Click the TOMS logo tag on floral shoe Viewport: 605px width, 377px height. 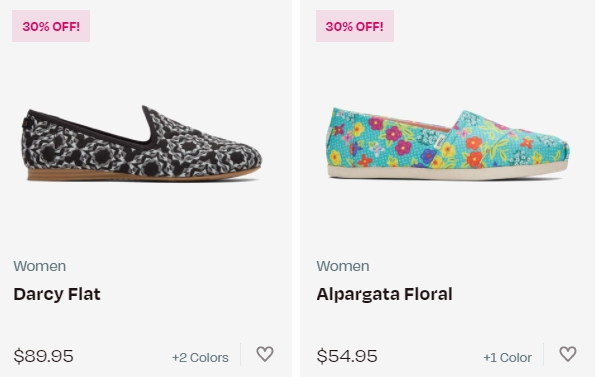click(440, 143)
